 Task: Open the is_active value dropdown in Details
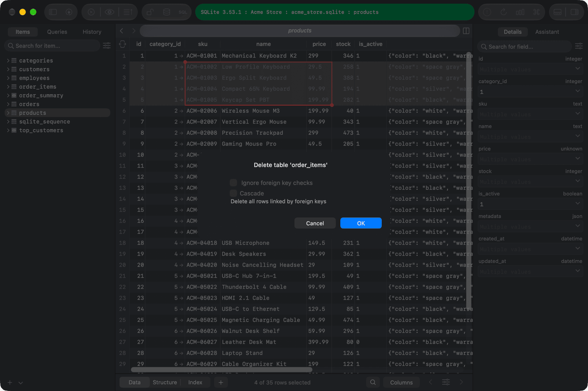[578, 204]
